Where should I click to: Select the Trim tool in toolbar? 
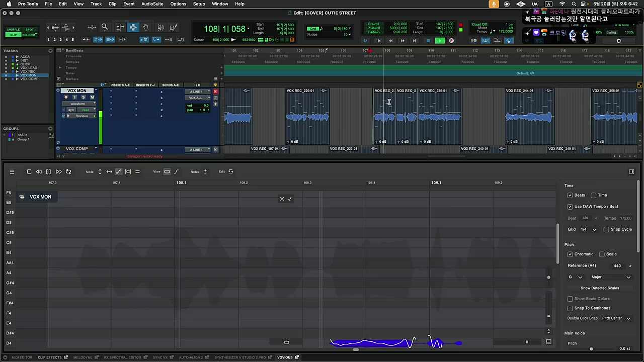point(120,27)
